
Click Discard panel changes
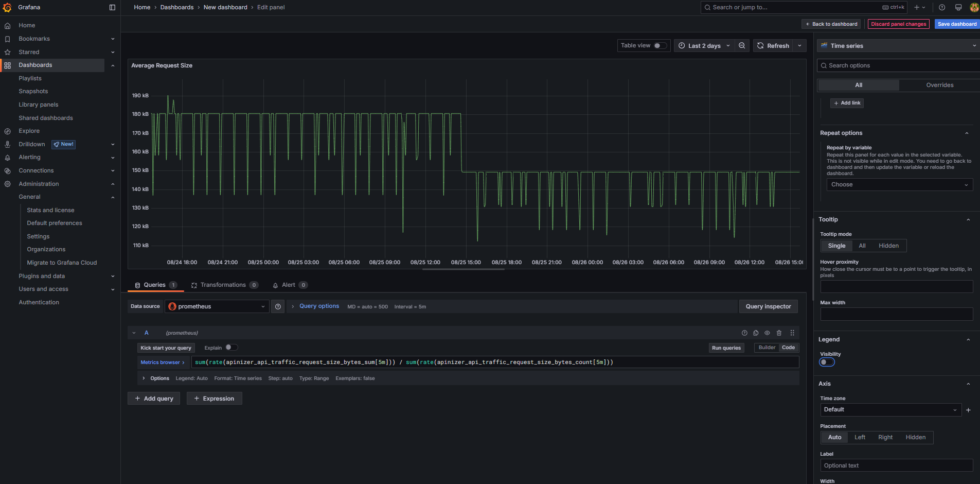pos(898,24)
